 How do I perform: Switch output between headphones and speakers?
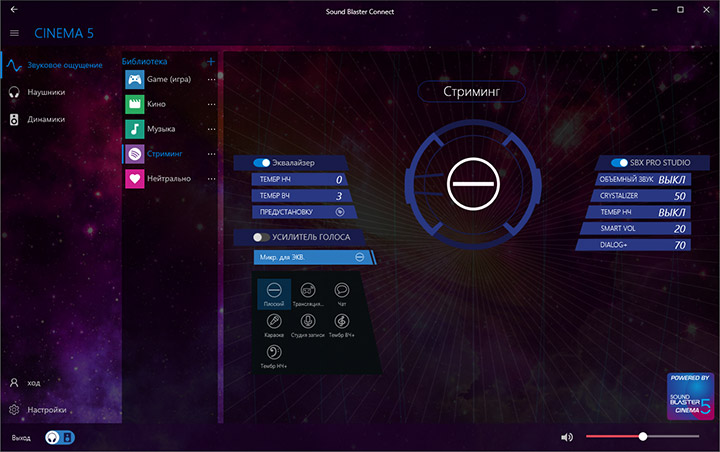point(60,437)
